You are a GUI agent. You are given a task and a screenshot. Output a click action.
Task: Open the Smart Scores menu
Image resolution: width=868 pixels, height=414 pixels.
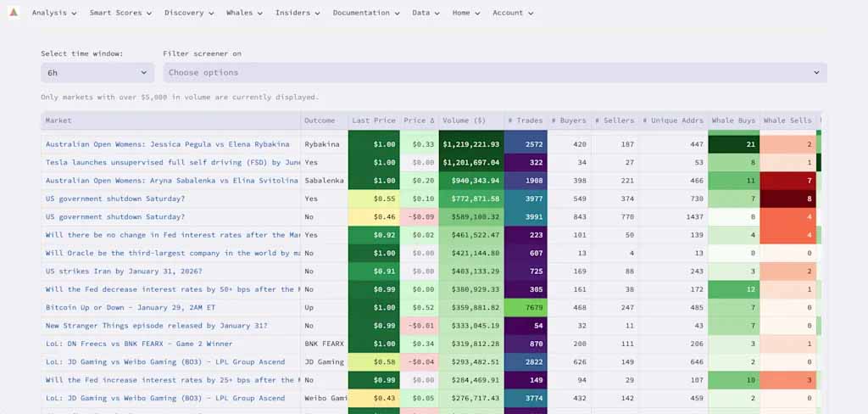(x=120, y=13)
